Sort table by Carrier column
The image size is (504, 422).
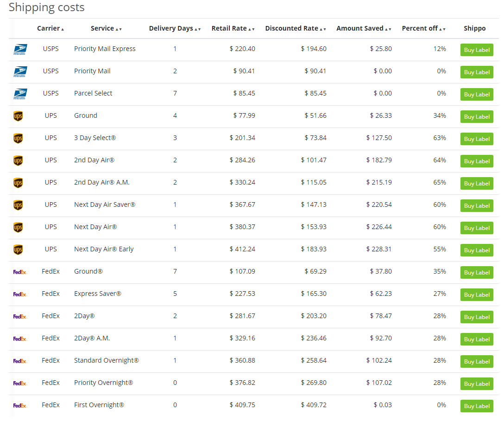click(x=50, y=28)
